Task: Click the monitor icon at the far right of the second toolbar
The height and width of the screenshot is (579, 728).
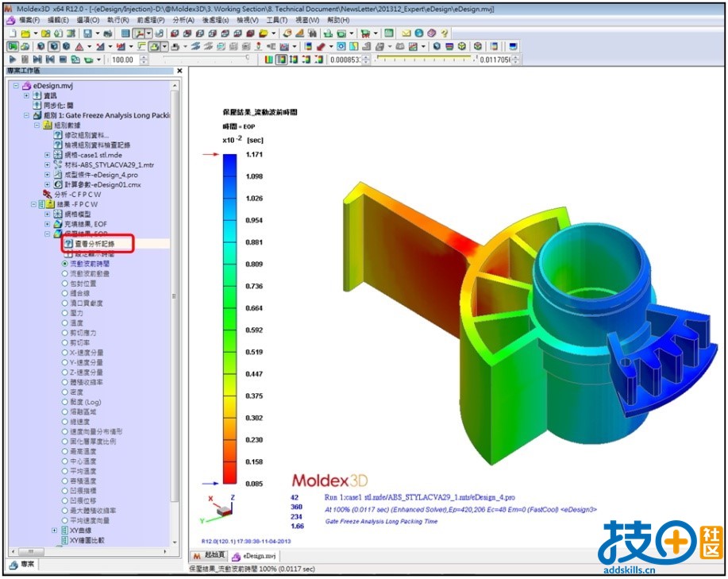Action: pos(513,46)
